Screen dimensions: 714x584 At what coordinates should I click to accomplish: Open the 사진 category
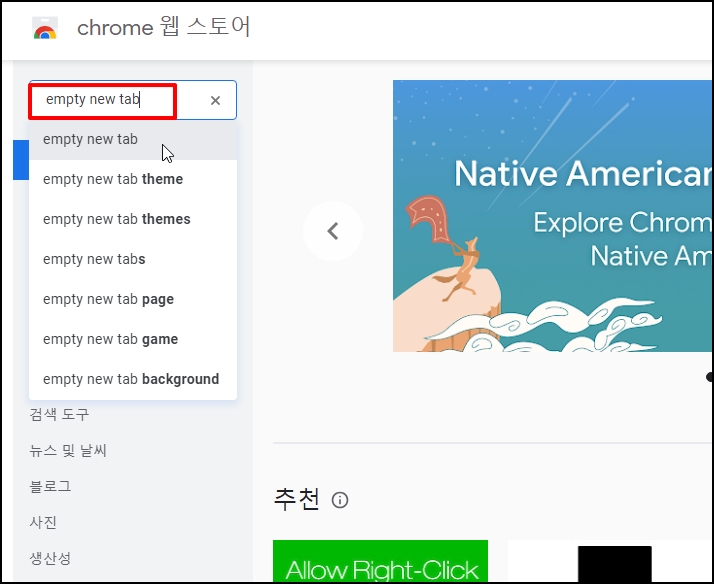click(43, 522)
